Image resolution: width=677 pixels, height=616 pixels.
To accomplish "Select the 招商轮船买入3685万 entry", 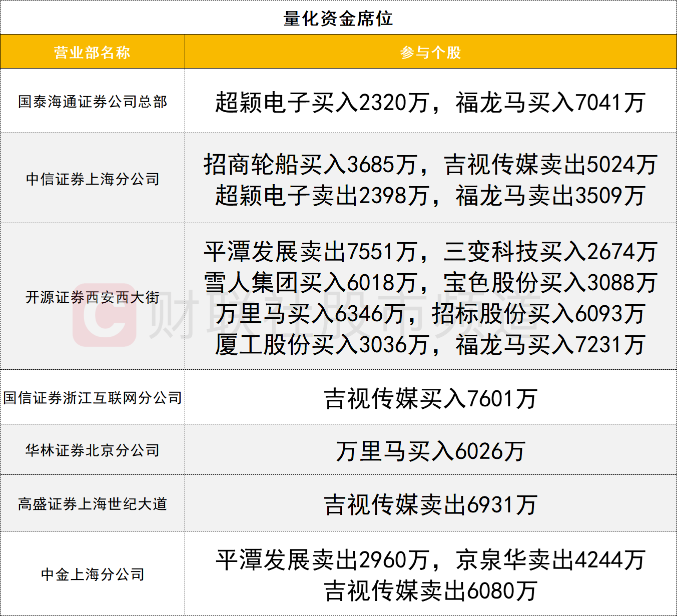I will point(310,164).
